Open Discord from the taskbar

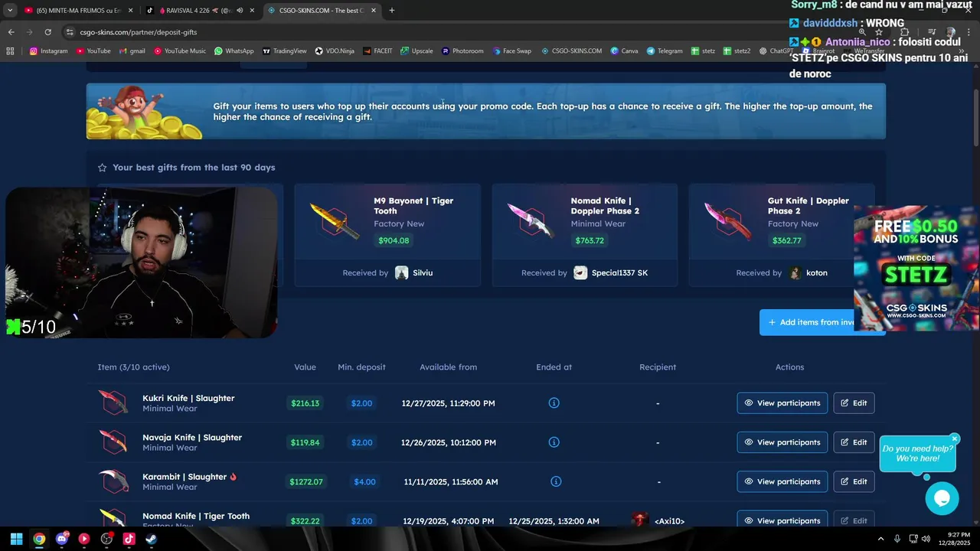[62, 539]
